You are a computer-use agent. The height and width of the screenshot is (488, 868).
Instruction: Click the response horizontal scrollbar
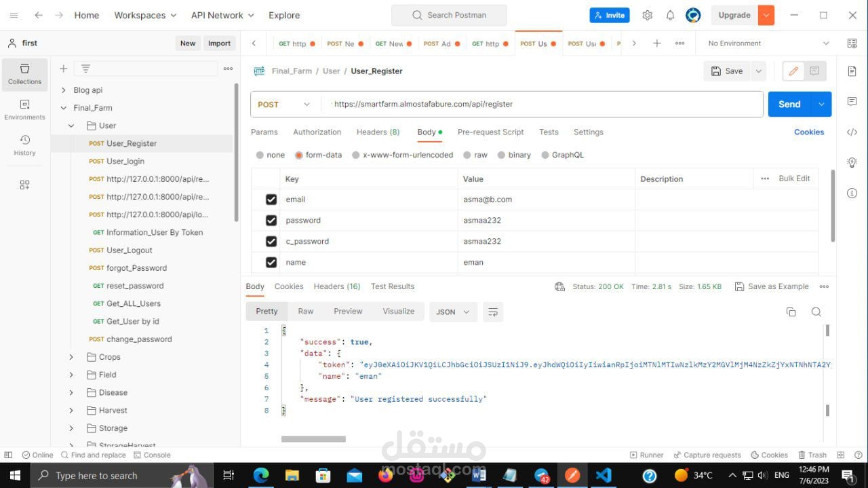(x=313, y=439)
